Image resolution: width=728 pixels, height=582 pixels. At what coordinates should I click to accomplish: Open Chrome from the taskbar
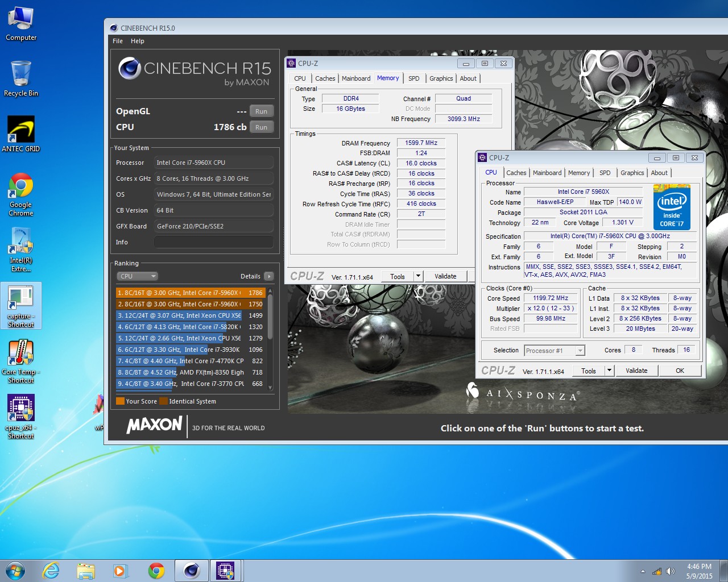click(156, 571)
